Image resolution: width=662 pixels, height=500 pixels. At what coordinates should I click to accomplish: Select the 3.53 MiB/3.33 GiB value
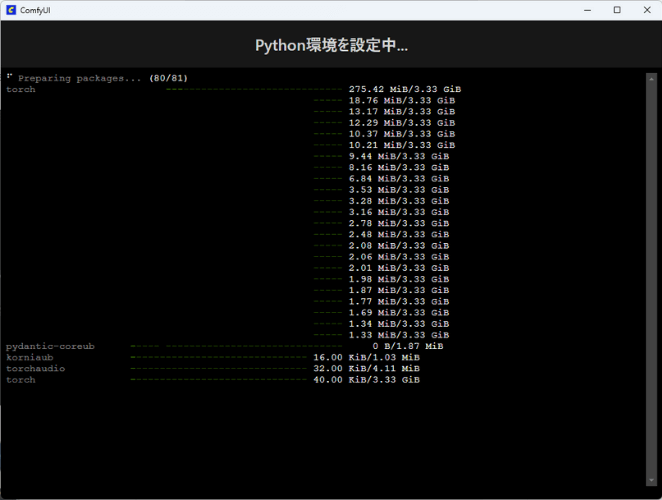click(x=399, y=190)
